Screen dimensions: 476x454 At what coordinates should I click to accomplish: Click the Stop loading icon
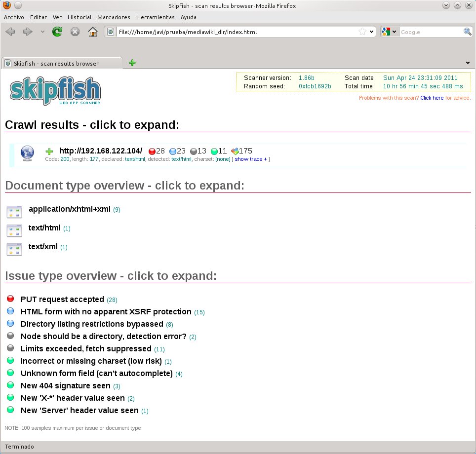click(75, 31)
